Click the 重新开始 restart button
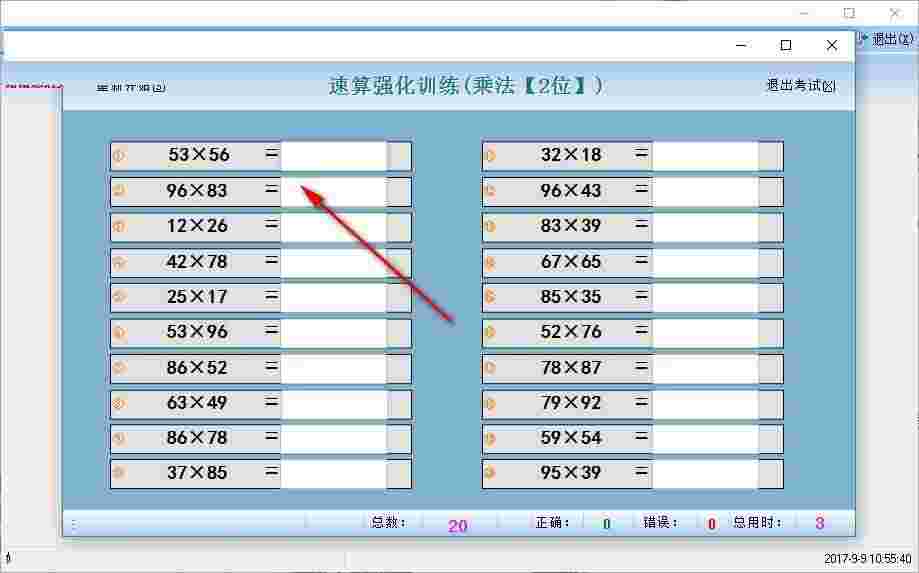919x573 pixels. pyautogui.click(x=131, y=88)
